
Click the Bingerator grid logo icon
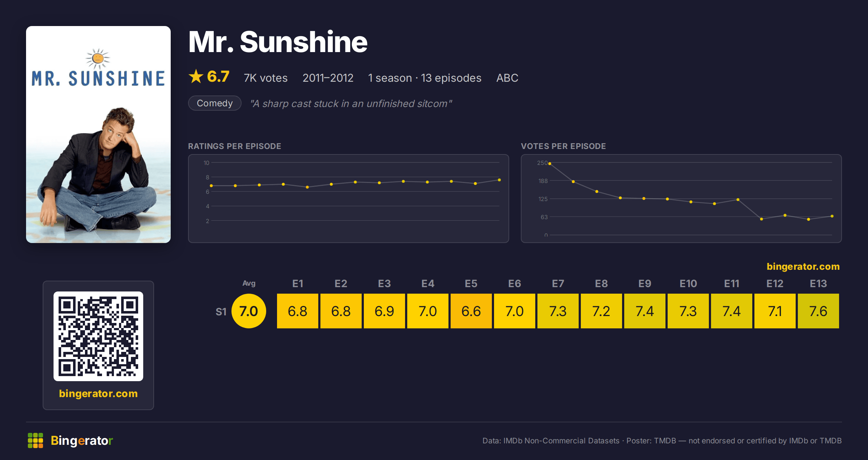click(35, 440)
